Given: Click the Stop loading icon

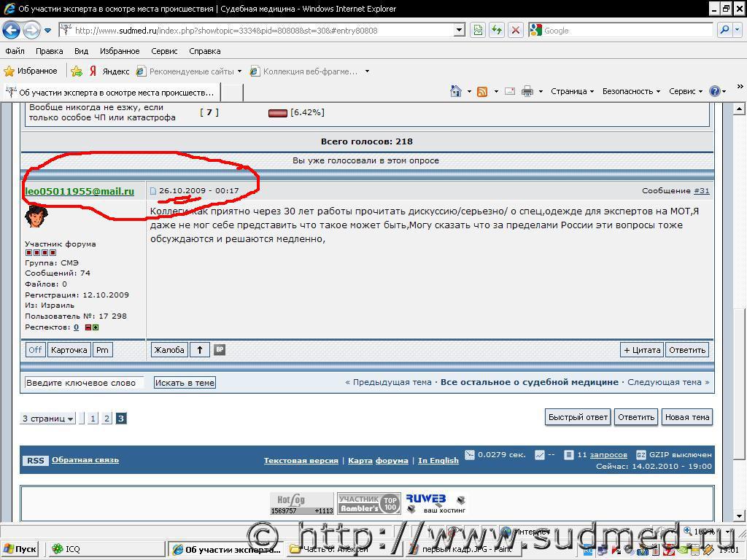Looking at the screenshot, I should click(515, 30).
